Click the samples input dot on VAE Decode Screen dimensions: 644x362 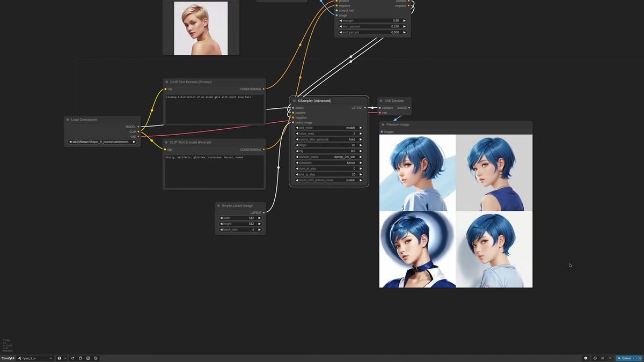tap(380, 108)
